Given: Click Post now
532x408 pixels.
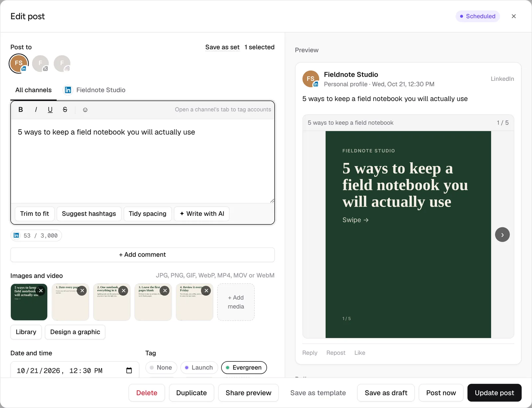Looking at the screenshot, I should 441,393.
